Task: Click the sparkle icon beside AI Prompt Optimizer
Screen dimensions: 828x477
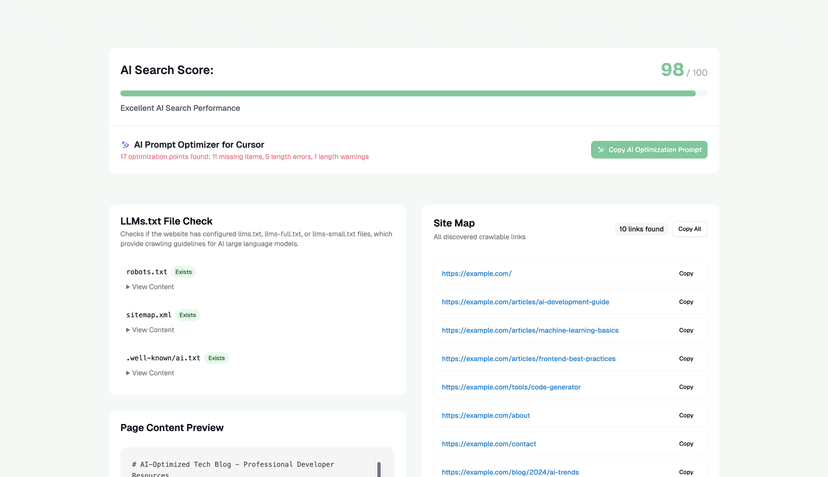Action: 125,145
